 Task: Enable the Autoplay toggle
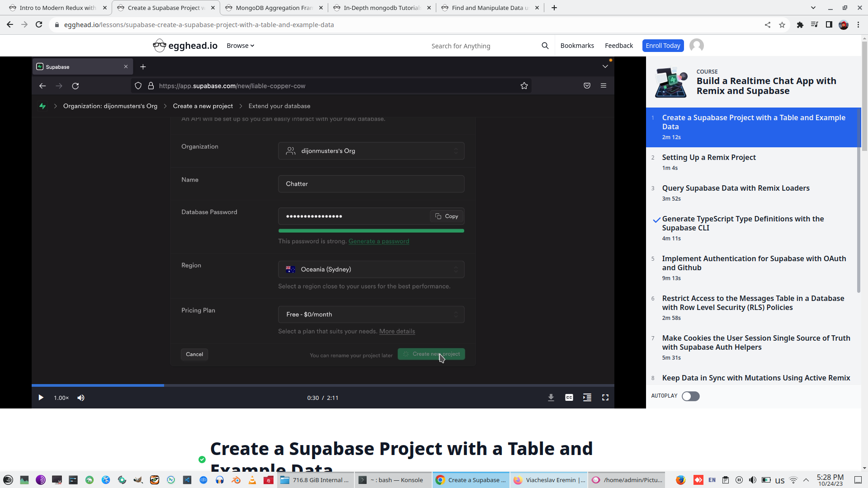[690, 396]
